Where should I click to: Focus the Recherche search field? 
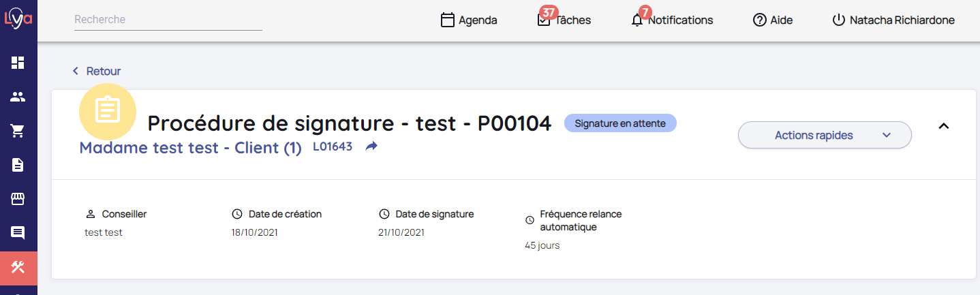tap(168, 20)
